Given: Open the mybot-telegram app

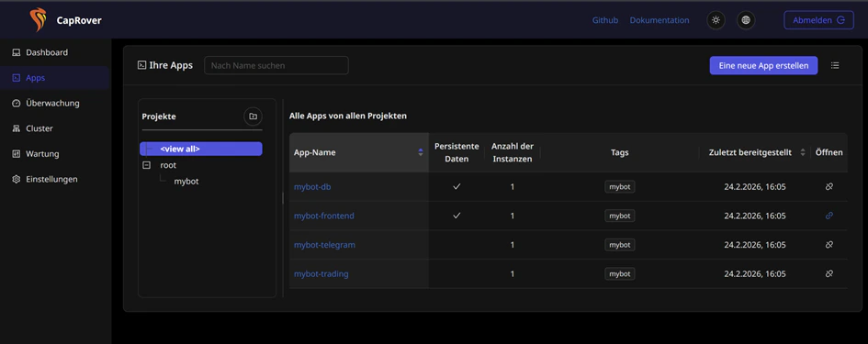Looking at the screenshot, I should (x=324, y=244).
